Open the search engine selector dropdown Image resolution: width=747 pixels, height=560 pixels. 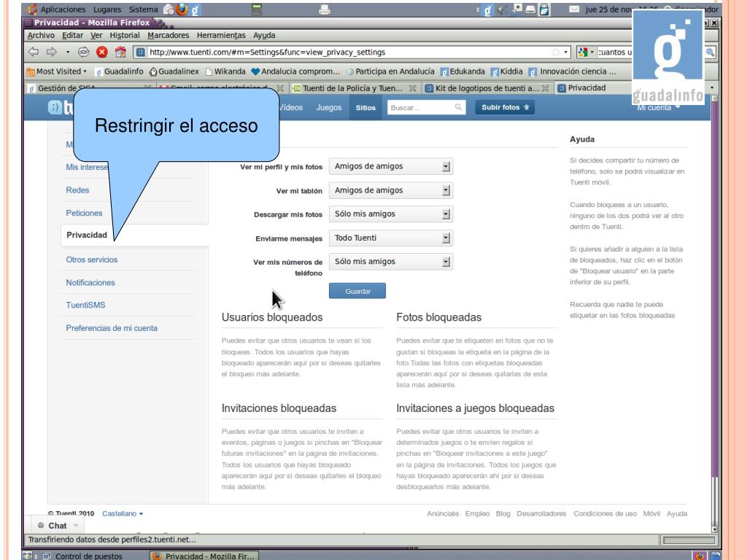586,52
